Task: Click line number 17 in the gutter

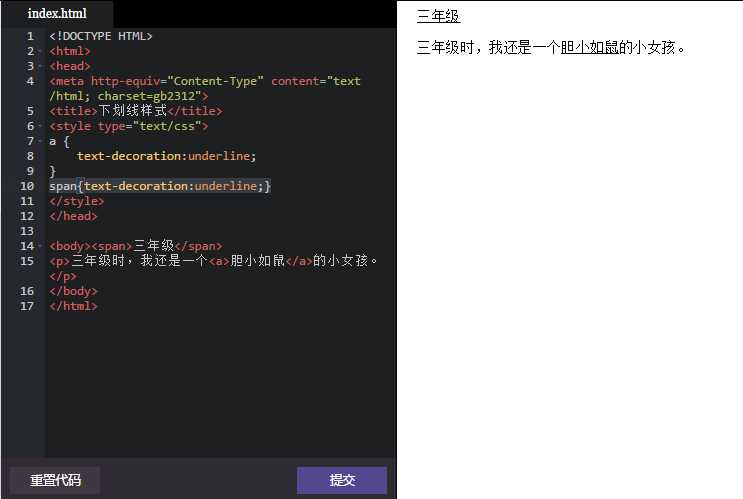Action: [x=27, y=306]
